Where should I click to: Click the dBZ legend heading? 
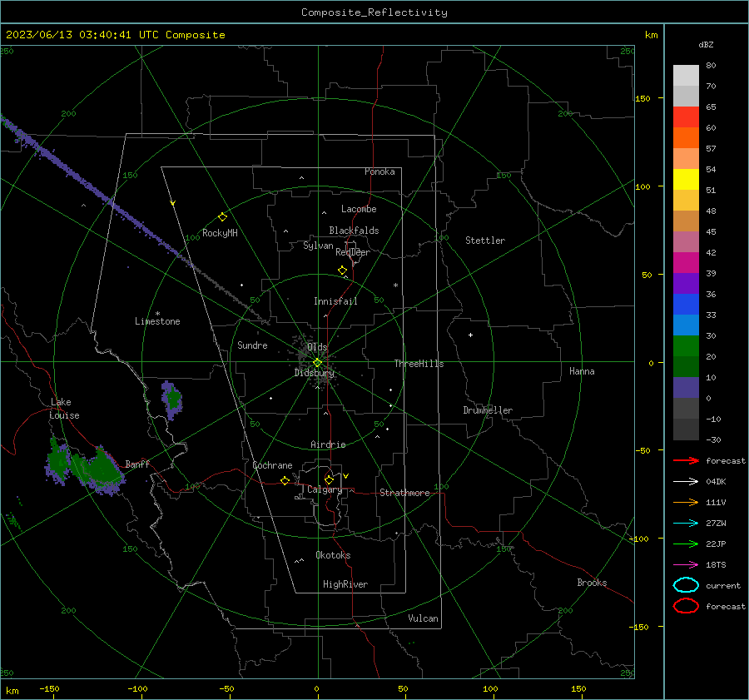point(706,44)
